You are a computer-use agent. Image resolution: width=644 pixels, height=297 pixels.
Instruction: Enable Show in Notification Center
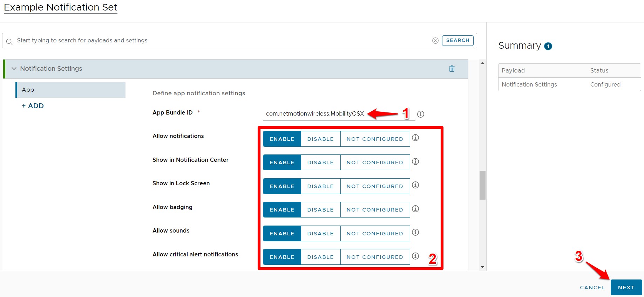(x=282, y=163)
